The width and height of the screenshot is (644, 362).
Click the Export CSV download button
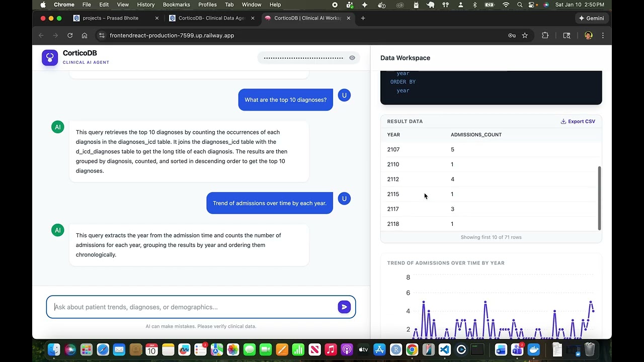[x=578, y=121]
